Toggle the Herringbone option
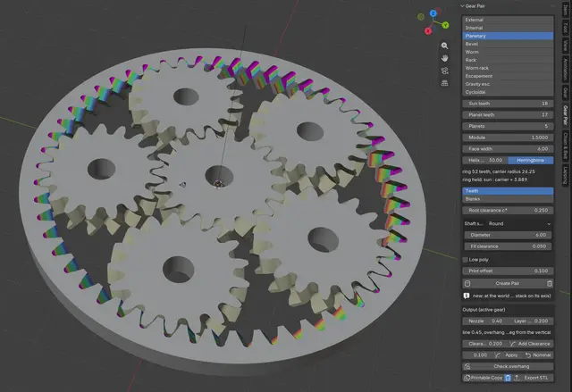572x392 pixels. pyautogui.click(x=530, y=161)
